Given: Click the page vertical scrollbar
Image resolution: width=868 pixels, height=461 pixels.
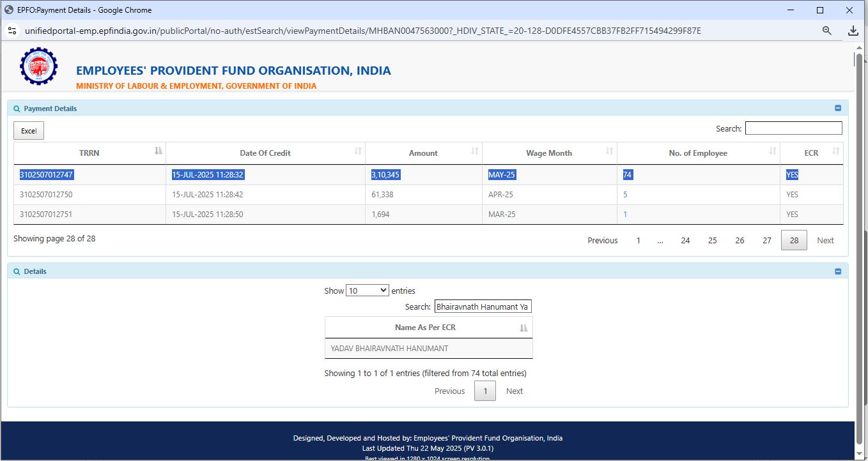Looking at the screenshot, I should tap(860, 249).
